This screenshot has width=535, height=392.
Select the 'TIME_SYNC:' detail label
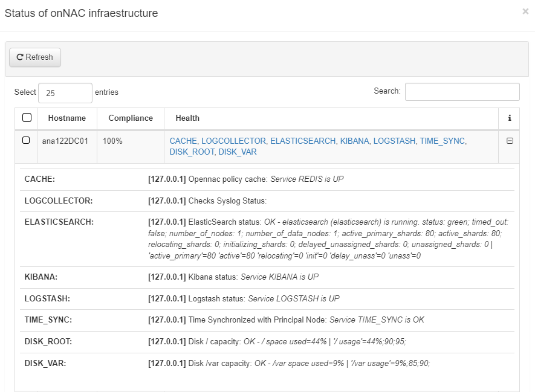coord(48,320)
